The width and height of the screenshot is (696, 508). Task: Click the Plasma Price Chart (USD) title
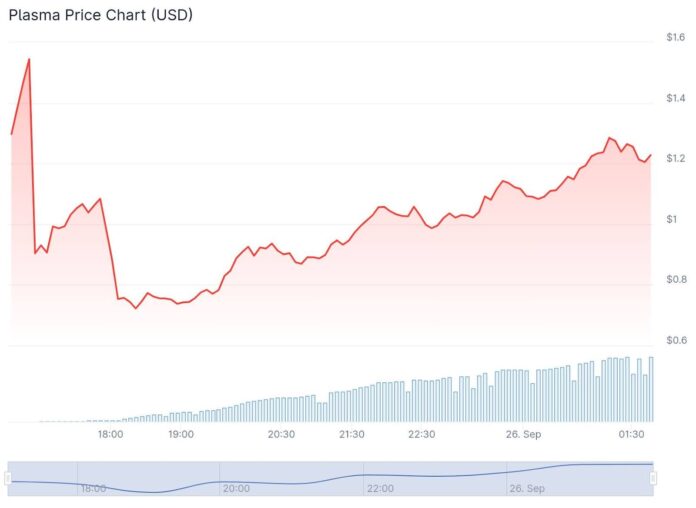point(101,15)
